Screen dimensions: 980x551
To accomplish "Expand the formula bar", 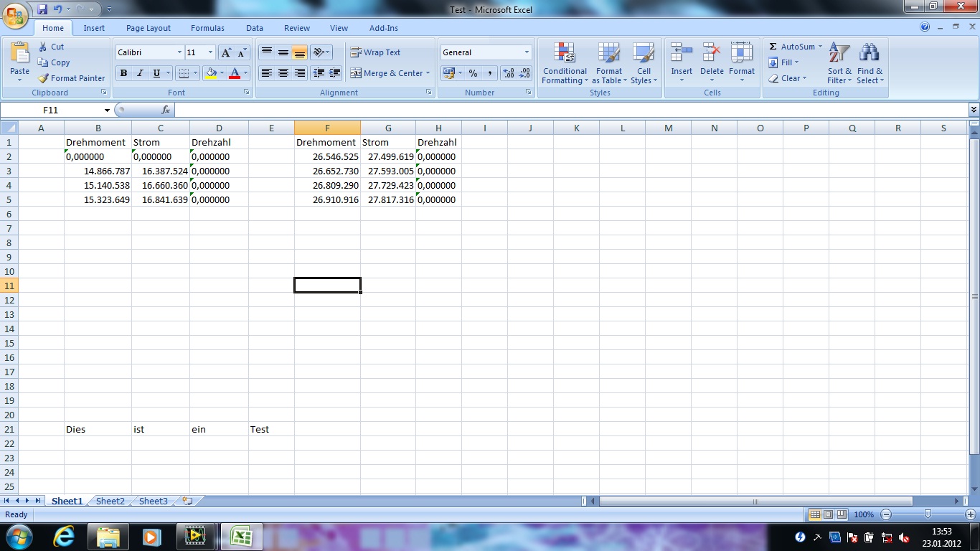I will (x=974, y=110).
